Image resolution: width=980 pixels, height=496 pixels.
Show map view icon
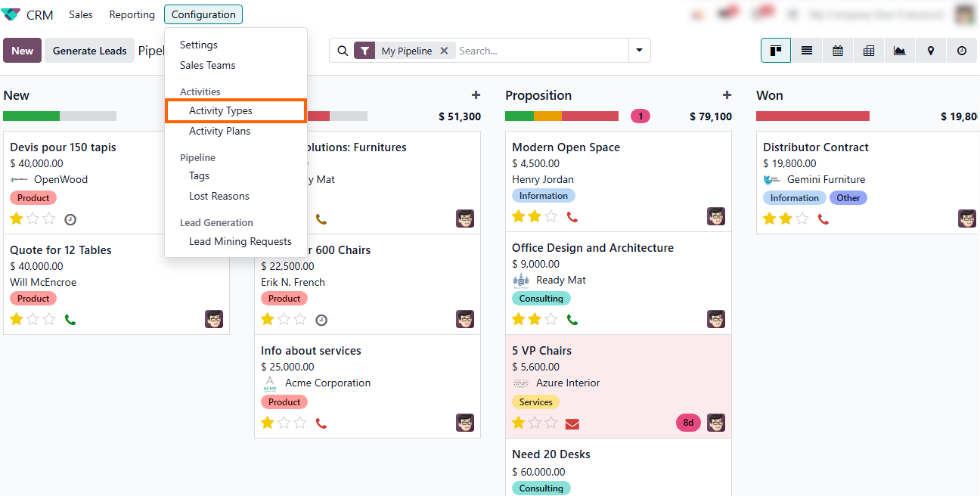pos(930,51)
